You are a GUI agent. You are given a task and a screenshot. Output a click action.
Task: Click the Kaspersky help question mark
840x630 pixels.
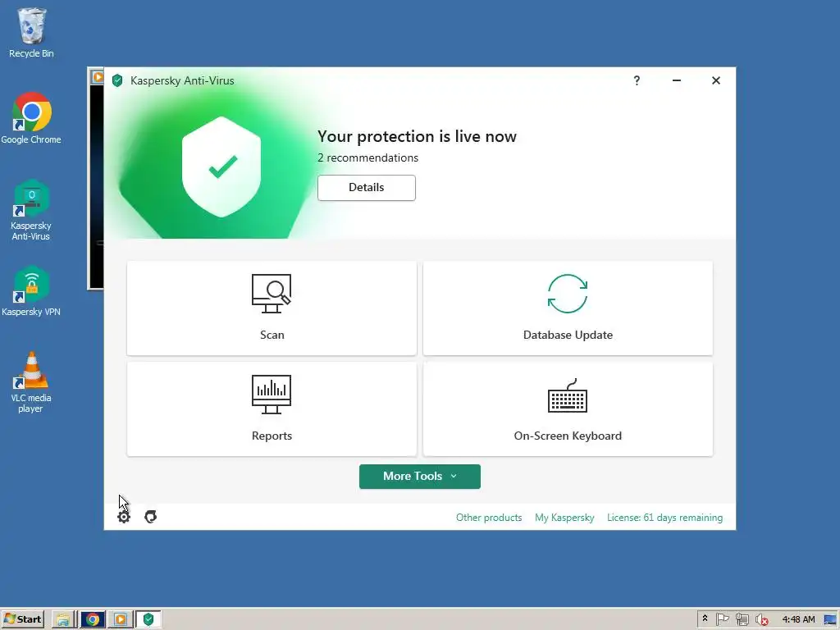coord(637,80)
